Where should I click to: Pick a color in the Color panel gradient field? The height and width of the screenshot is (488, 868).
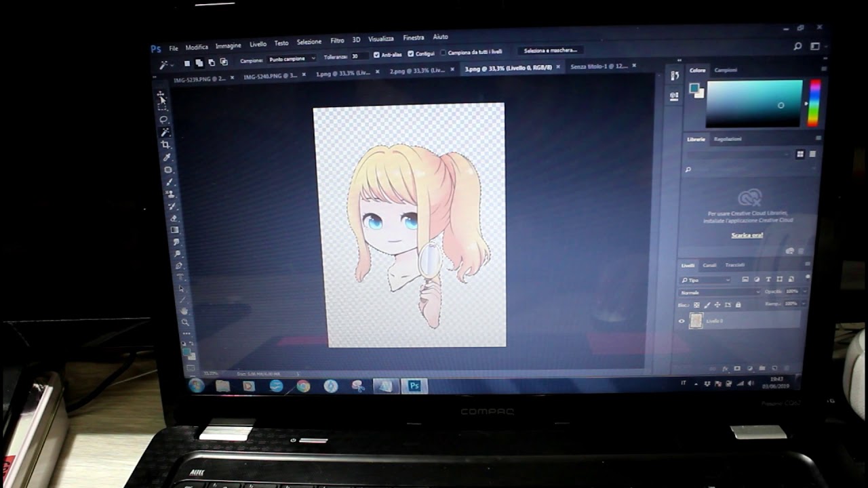[x=753, y=104]
